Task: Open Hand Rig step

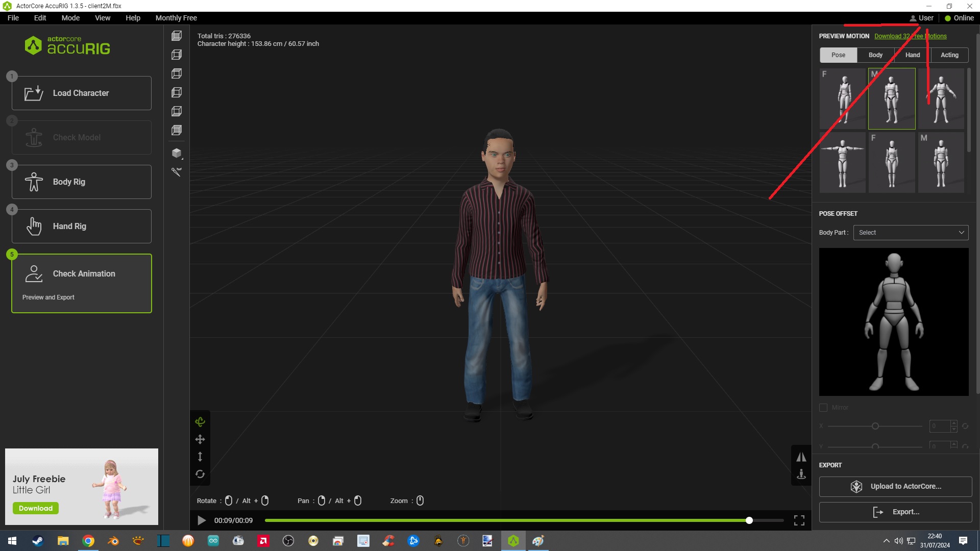Action: click(x=82, y=226)
